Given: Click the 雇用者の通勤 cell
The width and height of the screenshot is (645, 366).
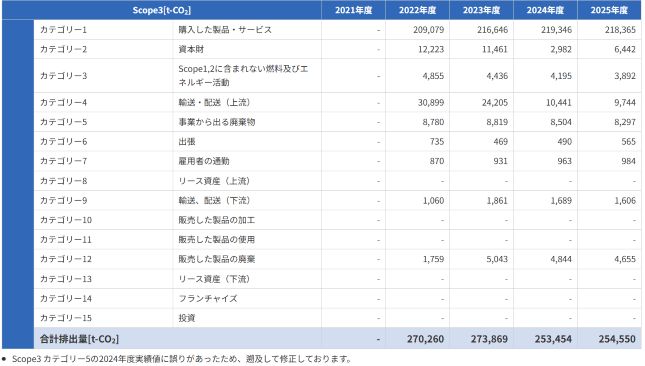Looking at the screenshot, I should point(204,161).
